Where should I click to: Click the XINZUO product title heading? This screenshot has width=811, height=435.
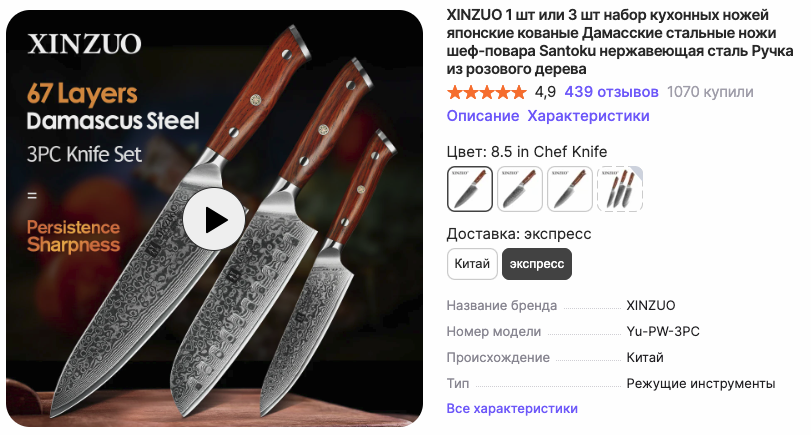coord(620,42)
